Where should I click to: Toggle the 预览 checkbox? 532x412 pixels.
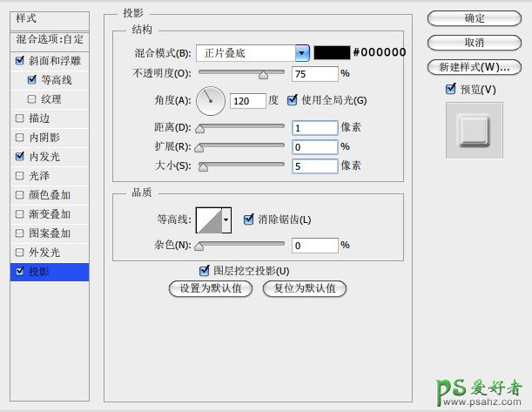[x=450, y=90]
